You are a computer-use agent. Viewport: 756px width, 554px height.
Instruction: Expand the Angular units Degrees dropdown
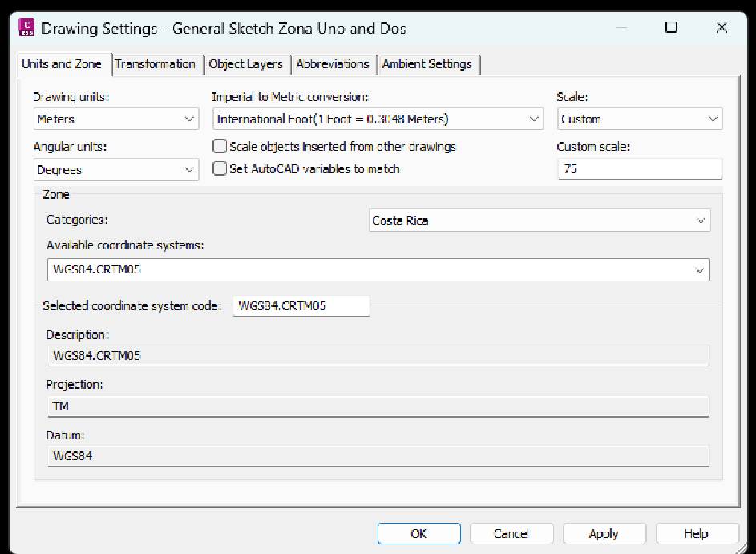(x=116, y=170)
